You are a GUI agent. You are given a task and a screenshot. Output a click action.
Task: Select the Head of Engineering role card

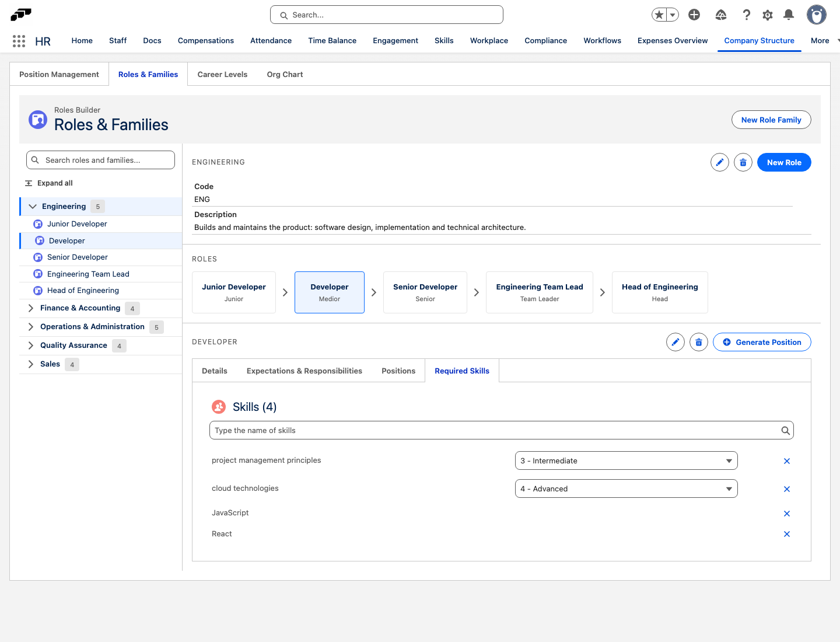tap(660, 292)
